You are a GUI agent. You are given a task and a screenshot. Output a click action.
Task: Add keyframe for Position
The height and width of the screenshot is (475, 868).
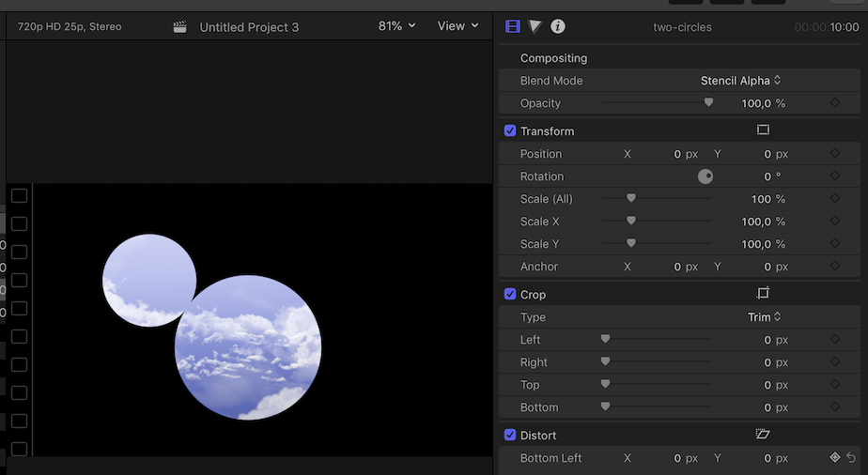tap(835, 153)
